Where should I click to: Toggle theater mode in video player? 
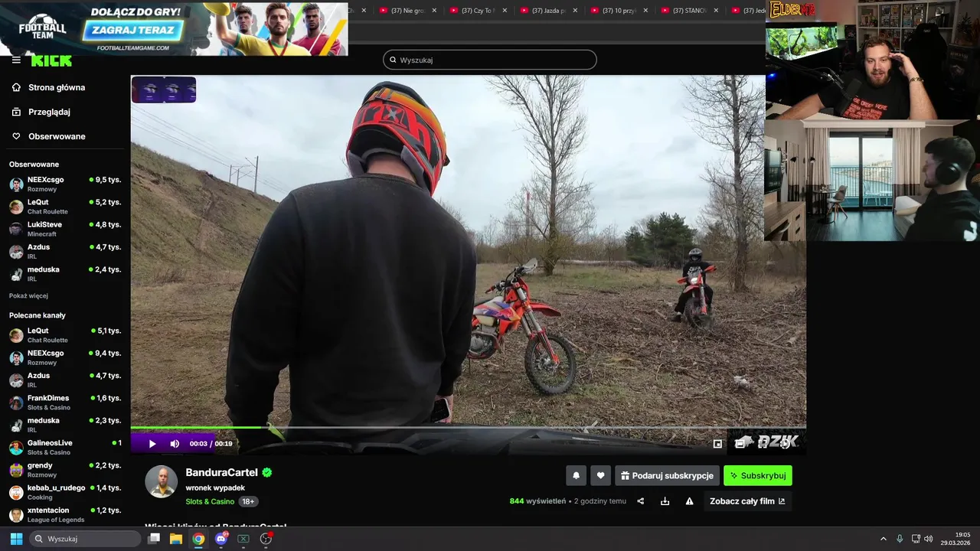(740, 444)
